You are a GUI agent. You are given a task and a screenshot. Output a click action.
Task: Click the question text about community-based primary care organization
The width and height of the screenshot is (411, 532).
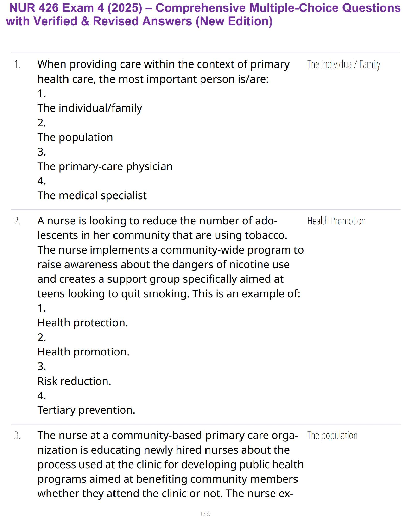(170, 464)
